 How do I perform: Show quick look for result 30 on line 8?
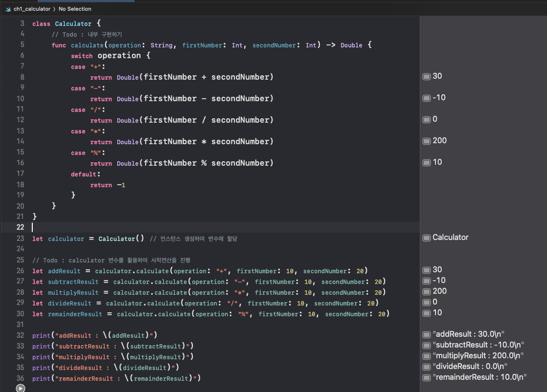pyautogui.click(x=426, y=77)
